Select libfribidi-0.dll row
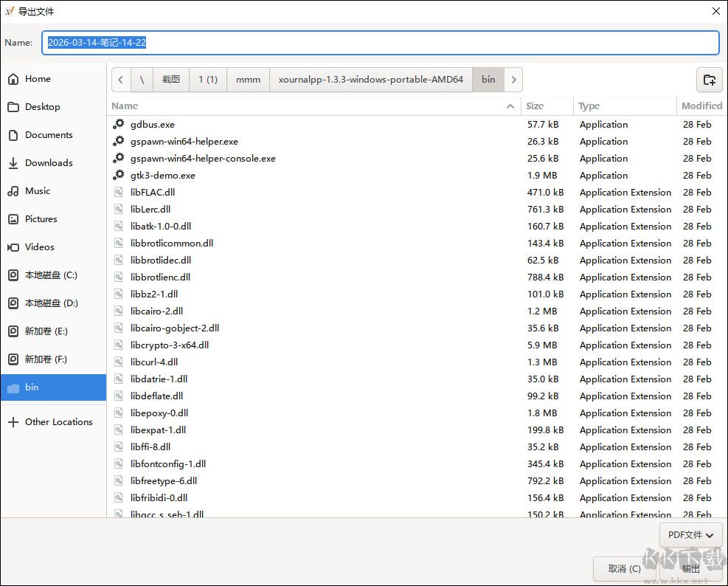This screenshot has height=586, width=728. pos(417,497)
